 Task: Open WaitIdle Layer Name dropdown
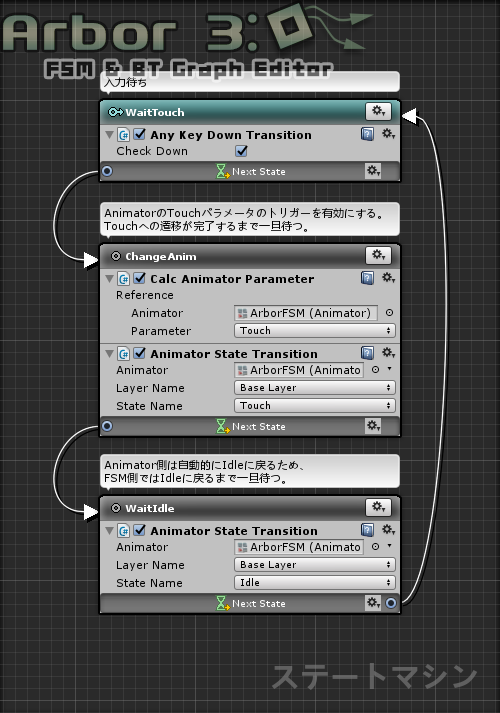point(315,564)
